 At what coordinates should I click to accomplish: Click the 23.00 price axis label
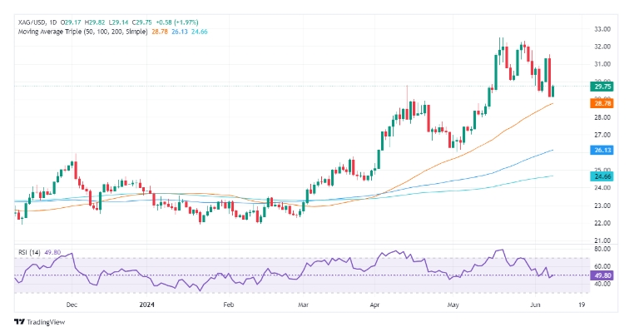(602, 206)
